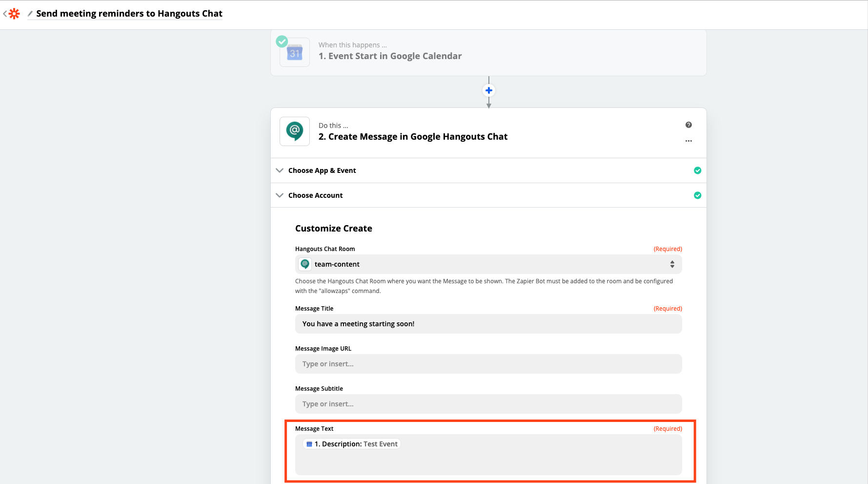This screenshot has width=868, height=484.
Task: Open the Google Calendar trigger step icon
Action: 295,52
